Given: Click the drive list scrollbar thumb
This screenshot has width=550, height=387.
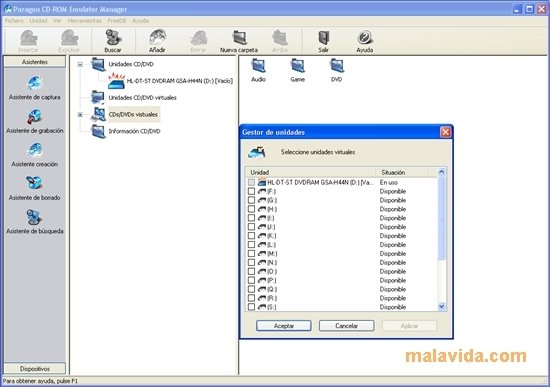Looking at the screenshot, I should point(442,218).
